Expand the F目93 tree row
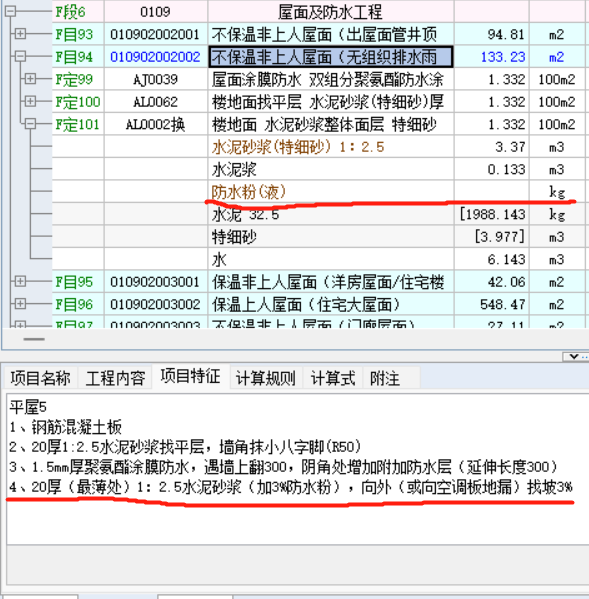This screenshot has height=599, width=589. [20, 34]
